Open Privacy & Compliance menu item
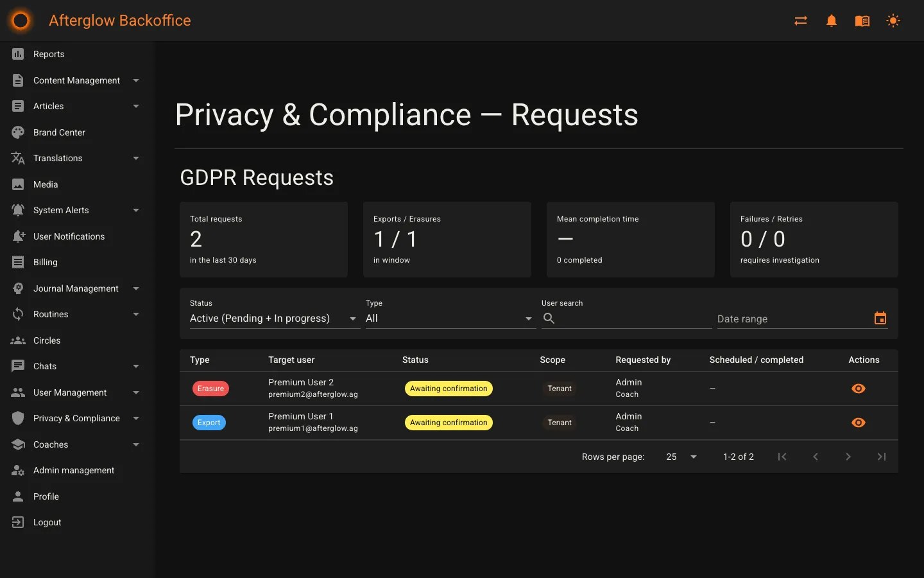The image size is (924, 578). (x=78, y=418)
